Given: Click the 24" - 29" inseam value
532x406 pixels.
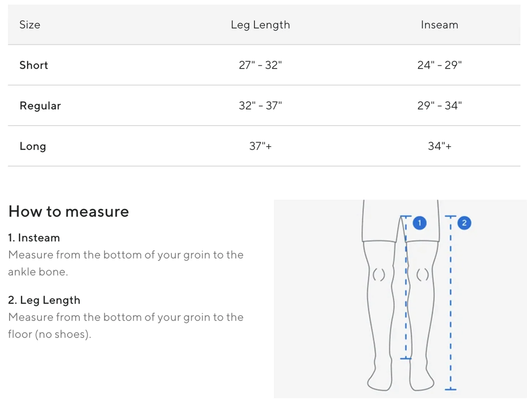Looking at the screenshot, I should 439,65.
